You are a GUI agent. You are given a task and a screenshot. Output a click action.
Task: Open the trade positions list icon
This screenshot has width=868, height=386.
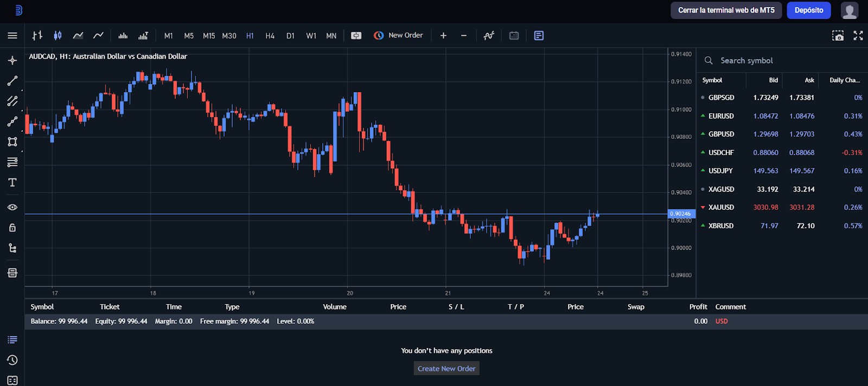(x=12, y=340)
